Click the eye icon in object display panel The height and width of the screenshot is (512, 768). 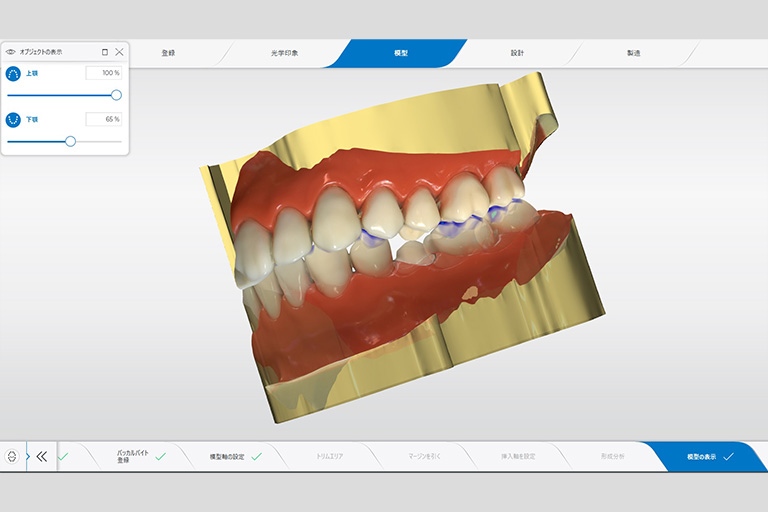11,51
